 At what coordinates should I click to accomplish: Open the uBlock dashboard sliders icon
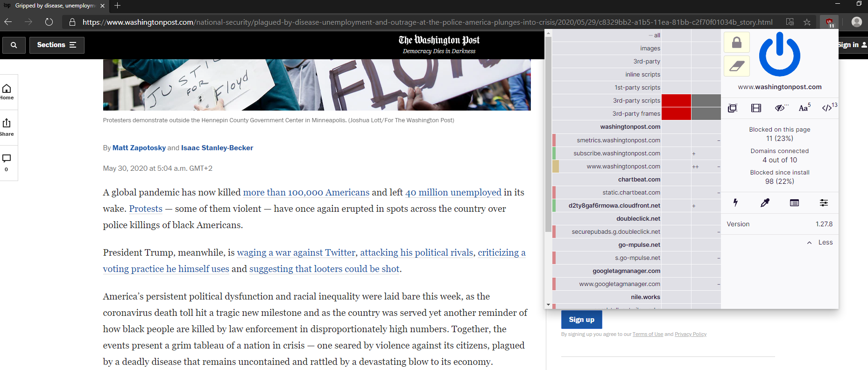(824, 202)
